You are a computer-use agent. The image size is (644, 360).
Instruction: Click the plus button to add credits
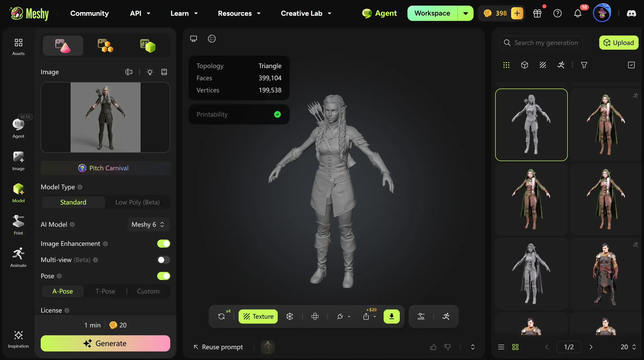click(517, 13)
